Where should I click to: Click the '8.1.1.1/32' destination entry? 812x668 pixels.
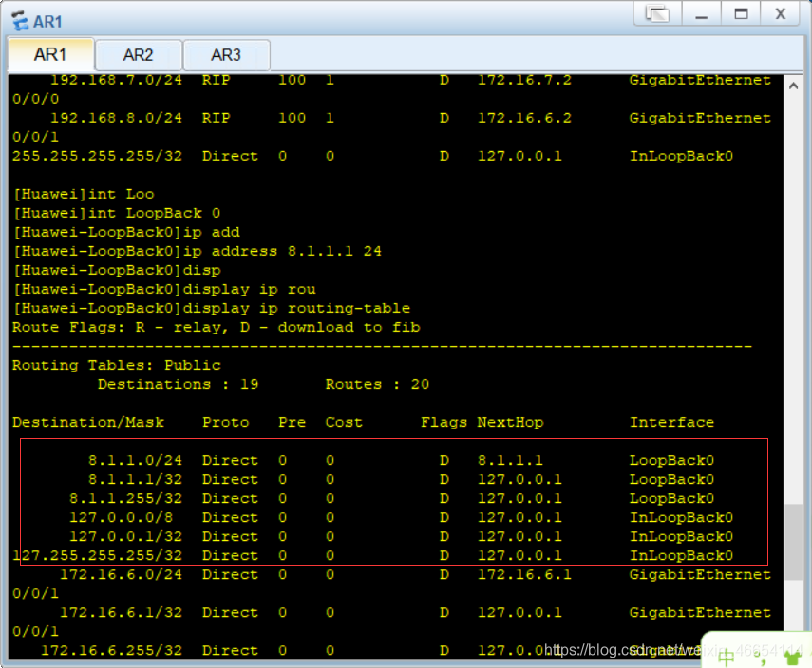click(x=135, y=479)
